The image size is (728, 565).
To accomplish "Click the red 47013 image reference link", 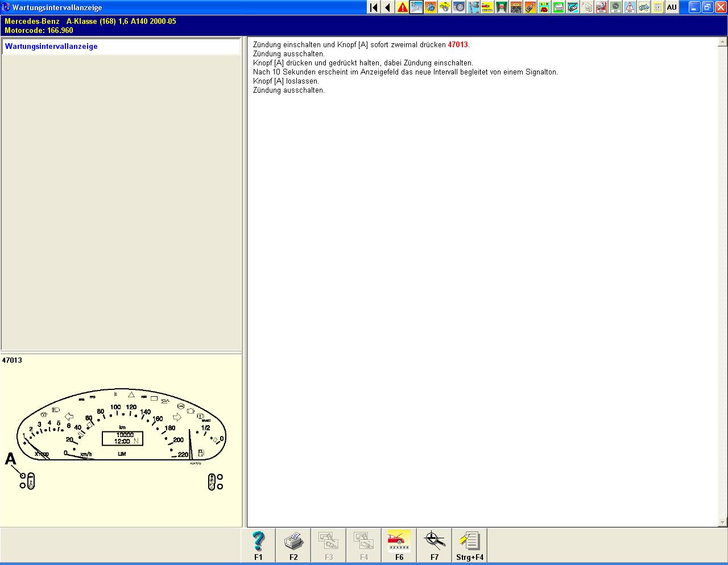I will (x=457, y=45).
